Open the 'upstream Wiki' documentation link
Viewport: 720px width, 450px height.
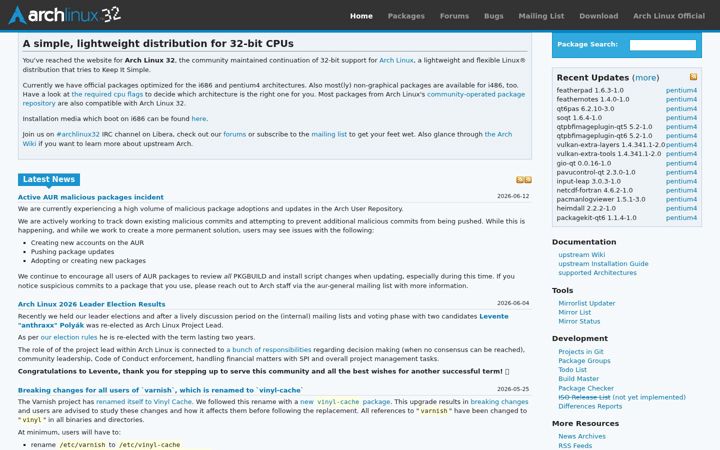coord(582,254)
